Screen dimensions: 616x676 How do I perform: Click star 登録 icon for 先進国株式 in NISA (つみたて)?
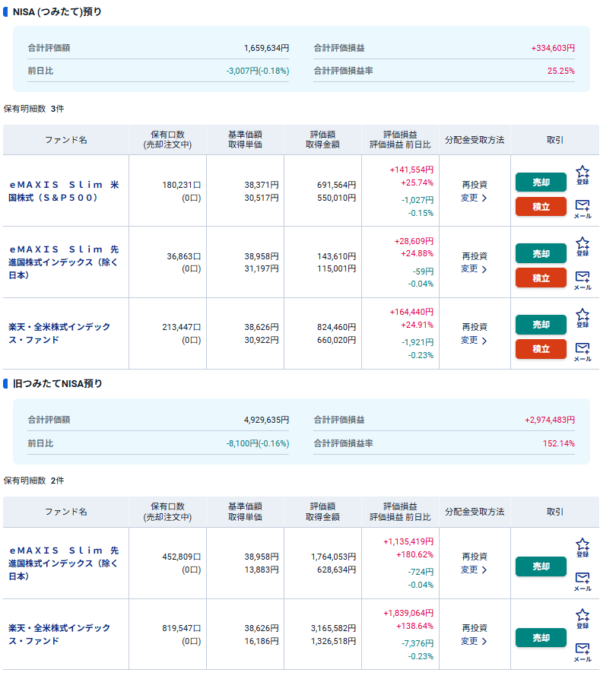coord(582,246)
